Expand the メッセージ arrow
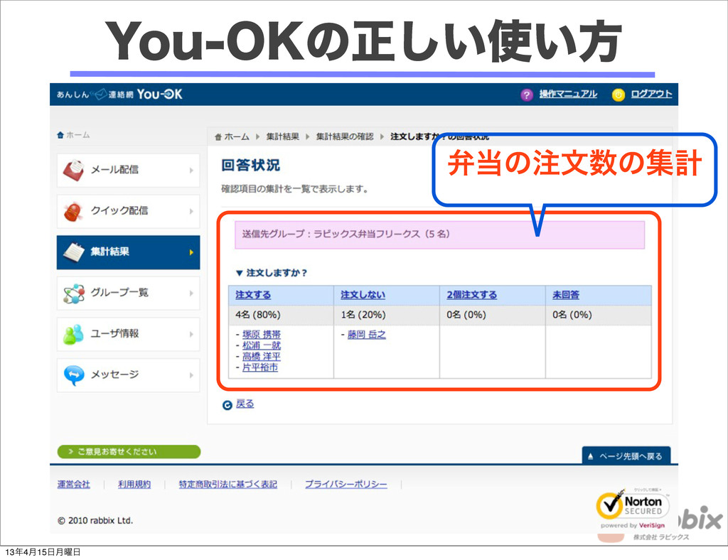This screenshot has height=560, width=728. pyautogui.click(x=191, y=375)
